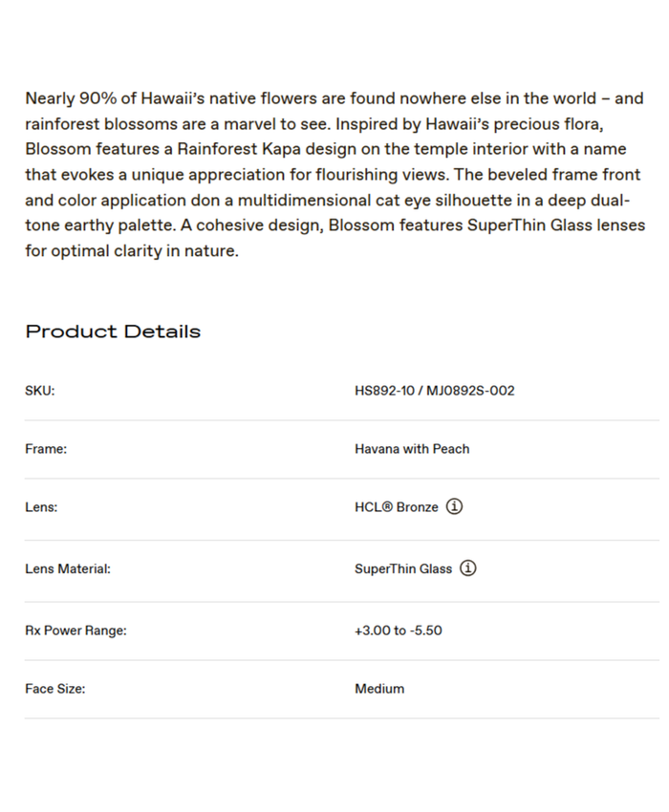Click the Face Size: row label
The width and height of the screenshot is (669, 812).
pyautogui.click(x=54, y=689)
